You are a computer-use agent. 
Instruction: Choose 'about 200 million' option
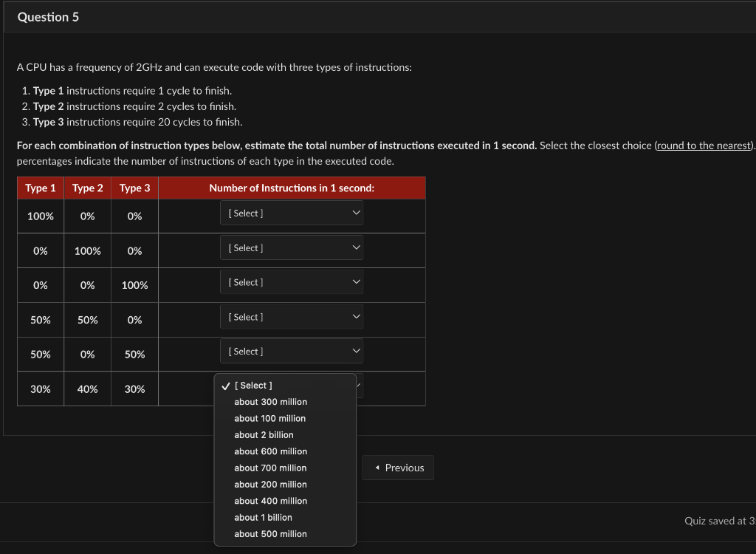click(285, 484)
